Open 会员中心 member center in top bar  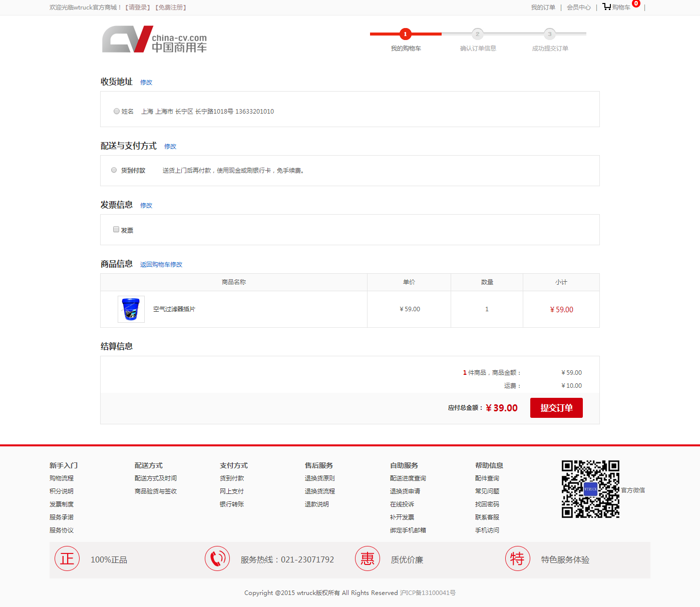[x=578, y=8]
